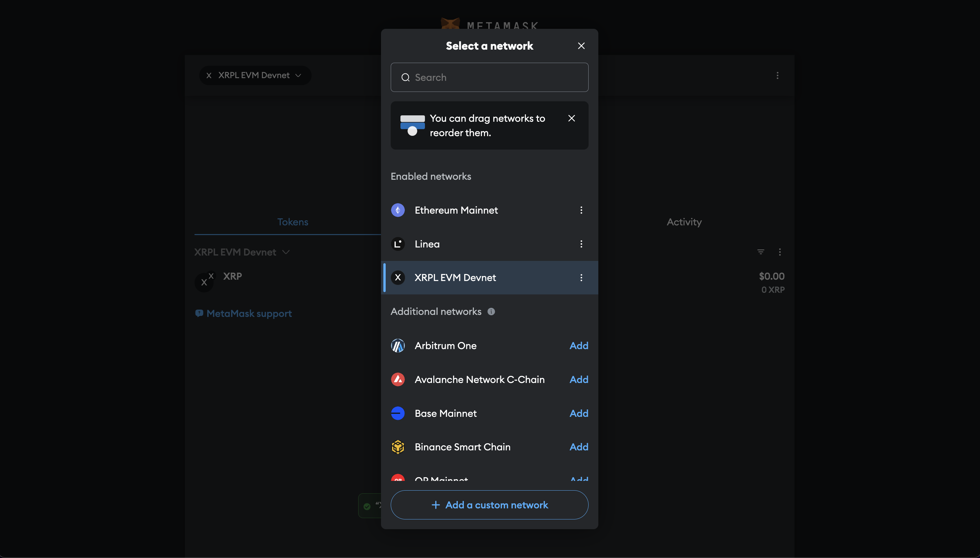Image resolution: width=980 pixels, height=558 pixels.
Task: Open the XRP token row
Action: coord(489,282)
